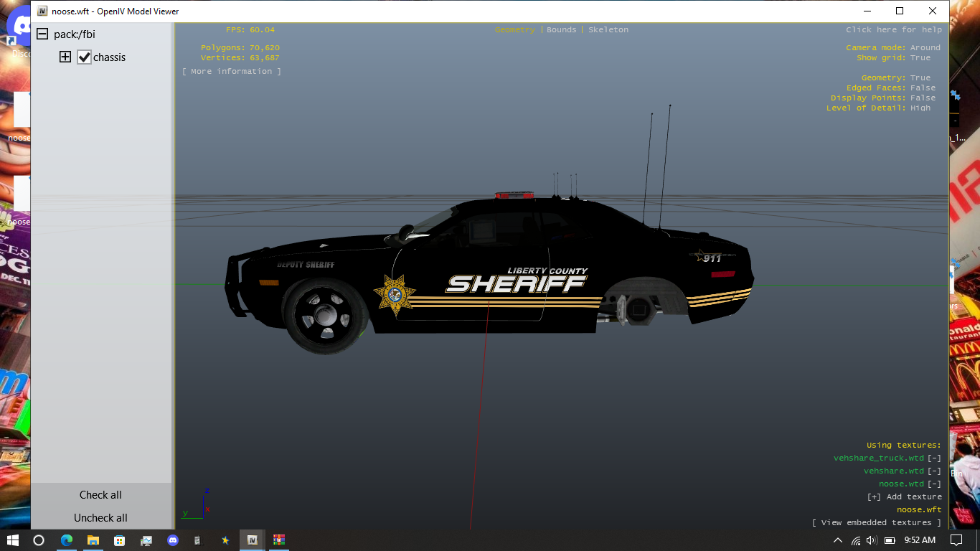Image resolution: width=980 pixels, height=551 pixels.
Task: Toggle Edged Faces setting
Action: [923, 88]
